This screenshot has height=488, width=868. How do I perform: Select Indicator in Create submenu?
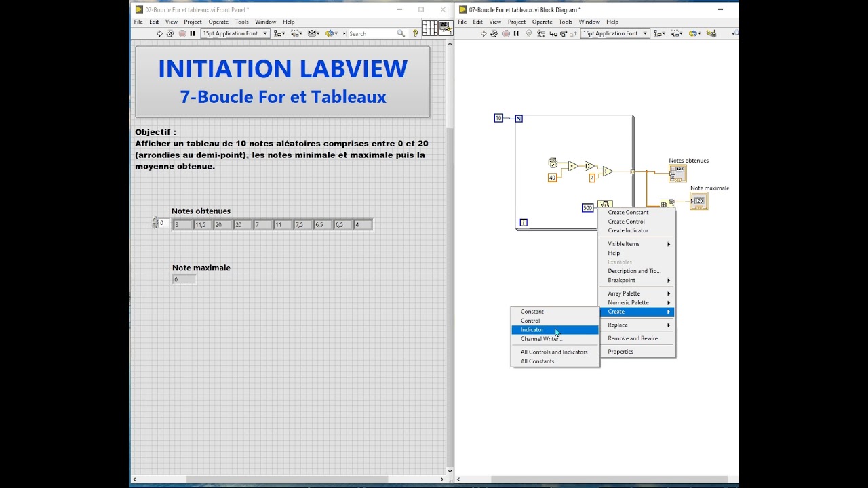pos(555,329)
